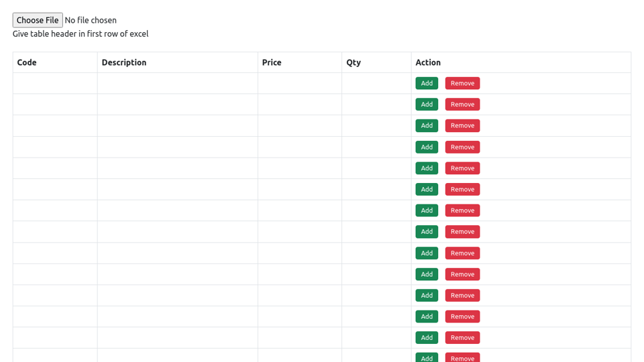644x362 pixels.
Task: Select Add in the third table row
Action: pyautogui.click(x=427, y=125)
